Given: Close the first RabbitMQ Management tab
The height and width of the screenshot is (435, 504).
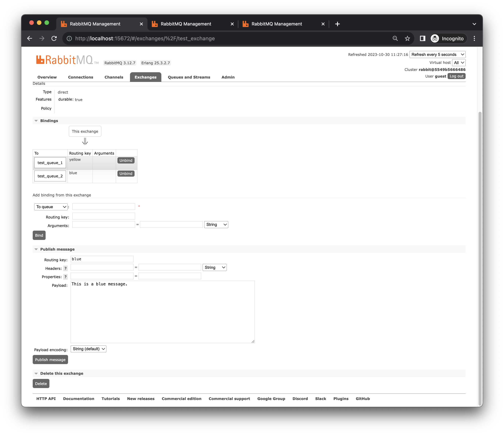Looking at the screenshot, I should (141, 24).
